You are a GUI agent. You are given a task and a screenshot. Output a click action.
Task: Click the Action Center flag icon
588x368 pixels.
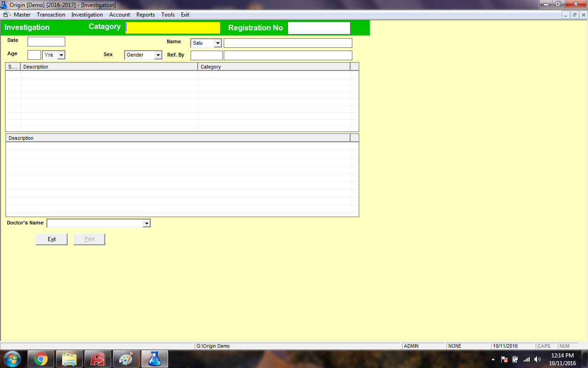coord(504,359)
